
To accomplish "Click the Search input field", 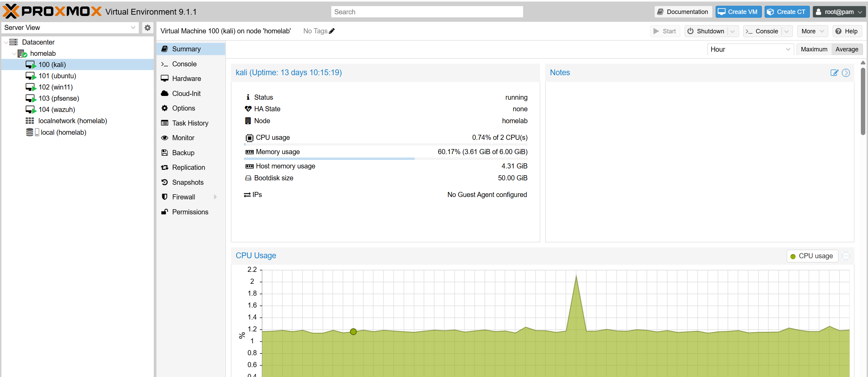I will 427,12.
